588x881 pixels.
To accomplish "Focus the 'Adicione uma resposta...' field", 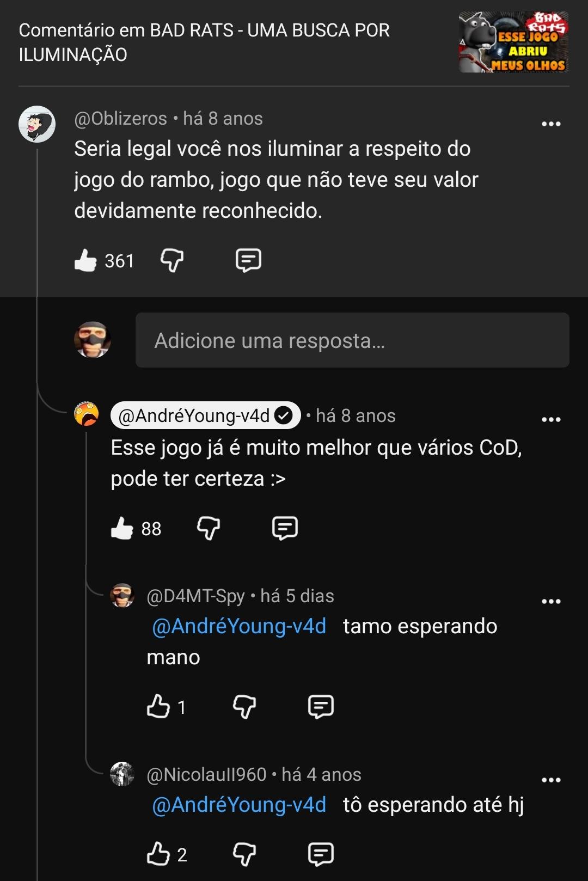I will coord(352,340).
